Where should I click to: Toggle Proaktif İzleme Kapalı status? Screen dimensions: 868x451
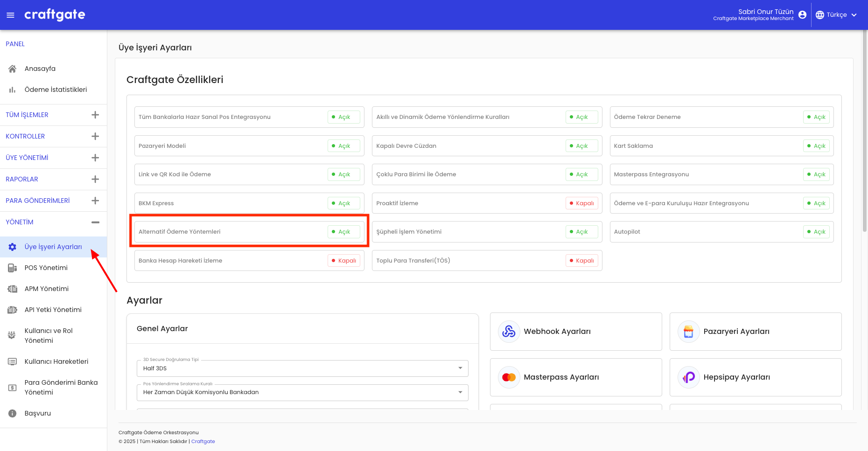581,203
